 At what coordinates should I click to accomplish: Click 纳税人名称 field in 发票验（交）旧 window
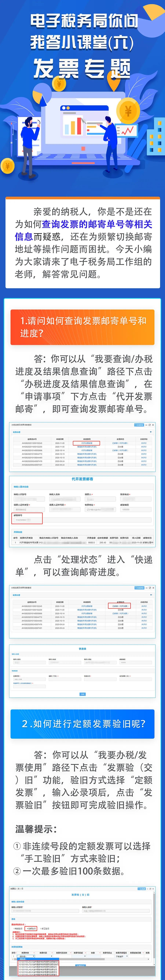point(115,911)
